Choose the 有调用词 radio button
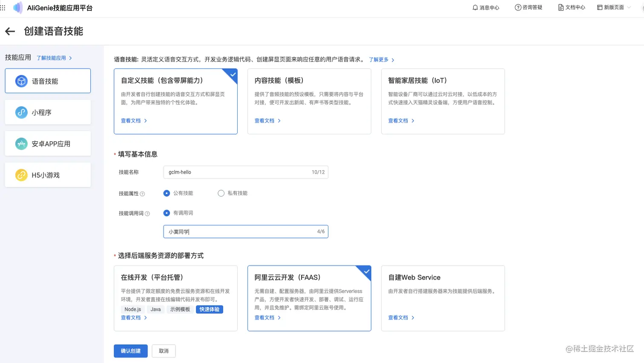Viewport: 644px width, 363px height. pyautogui.click(x=167, y=213)
